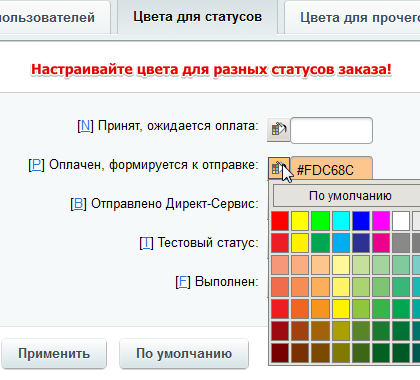The width and height of the screenshot is (420, 380).
Task: Select the cyan swatch in top row
Action: (x=341, y=221)
